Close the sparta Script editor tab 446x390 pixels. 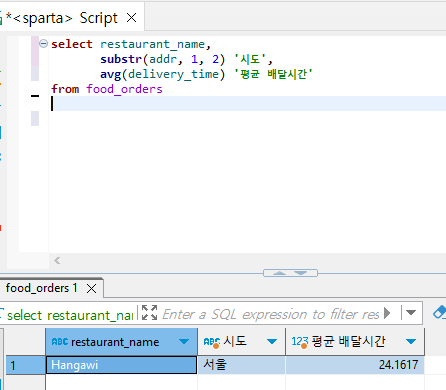point(132,18)
